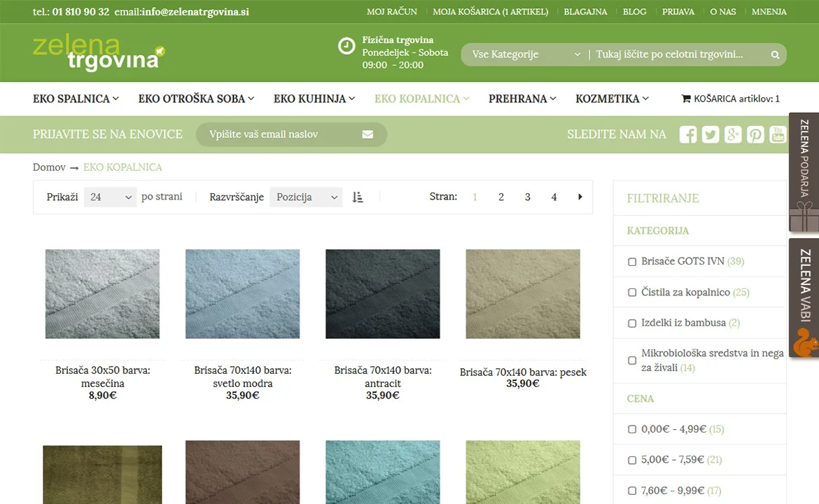819x504 pixels.
Task: Click the shopping cart icon
Action: [x=686, y=99]
